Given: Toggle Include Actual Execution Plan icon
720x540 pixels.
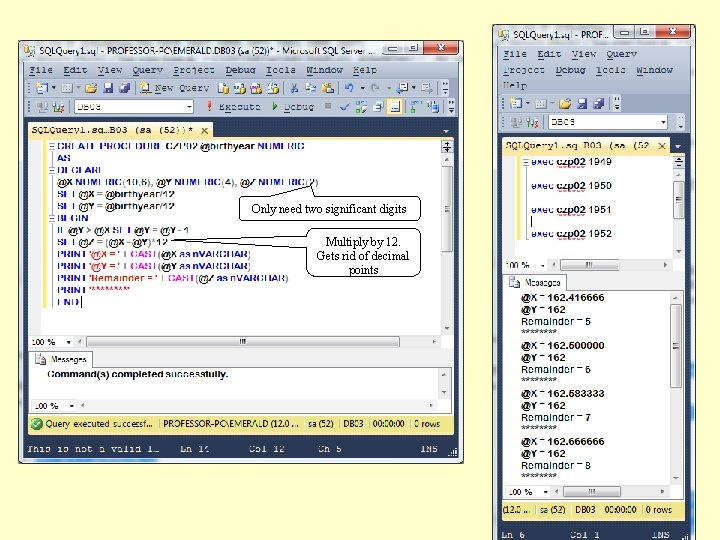Looking at the screenshot, I should coord(416,107).
